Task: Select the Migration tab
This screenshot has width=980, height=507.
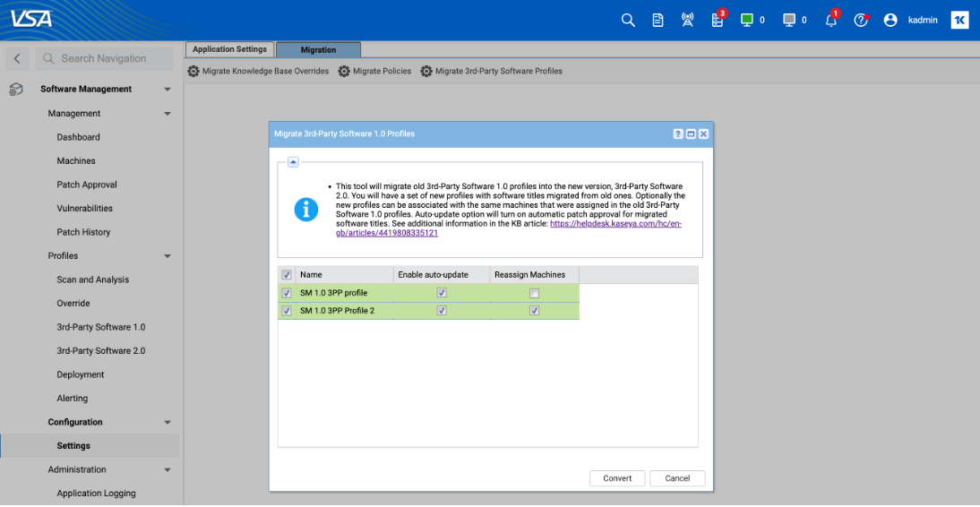Action: click(318, 50)
